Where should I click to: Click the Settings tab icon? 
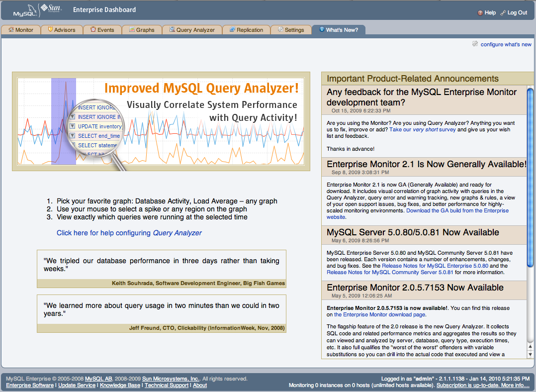coord(280,30)
